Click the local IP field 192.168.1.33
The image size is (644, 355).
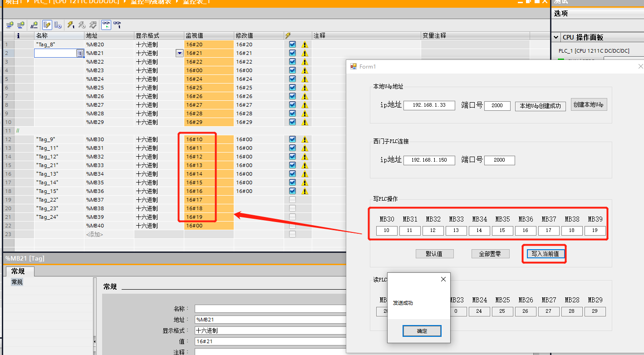pos(429,105)
